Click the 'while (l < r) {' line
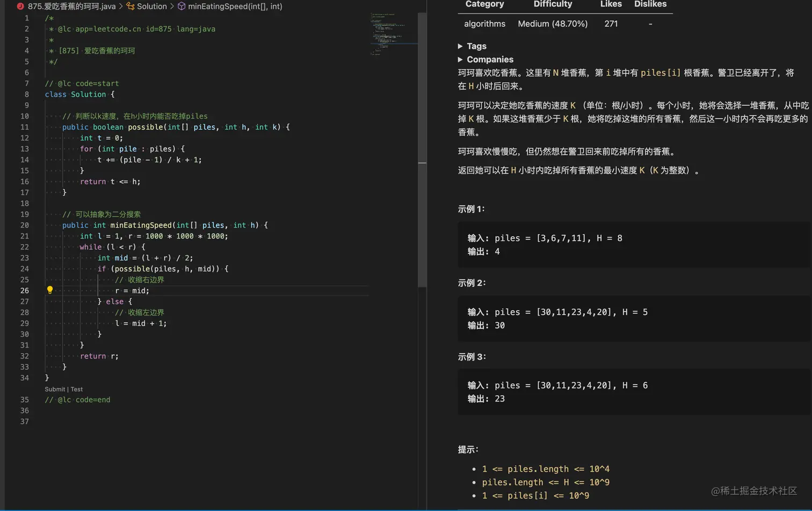Screen dimensions: 812x511 point(112,247)
